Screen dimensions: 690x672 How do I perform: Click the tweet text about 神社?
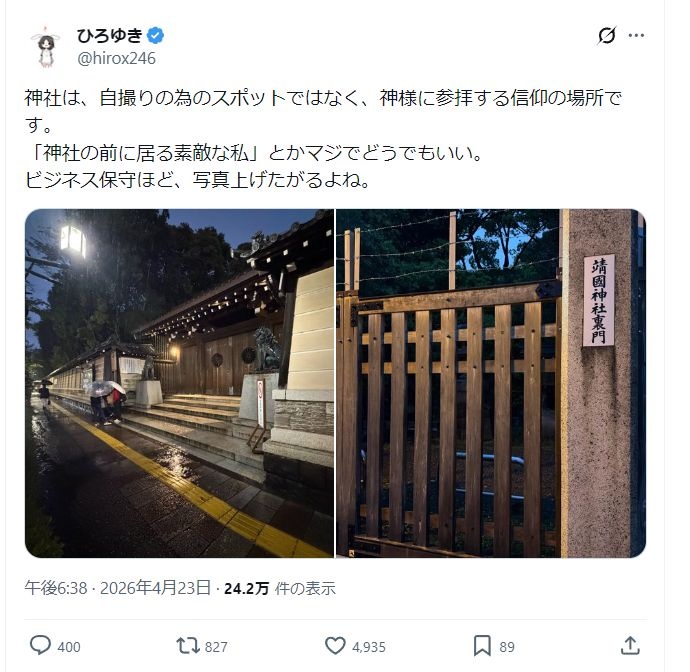323,139
